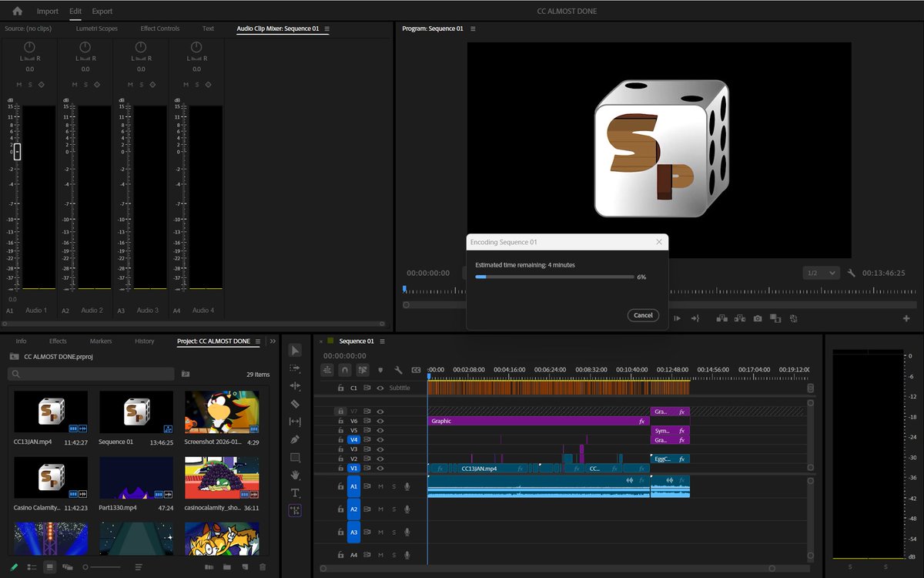
Task: Click the Project panel search field
Action: pyautogui.click(x=91, y=374)
